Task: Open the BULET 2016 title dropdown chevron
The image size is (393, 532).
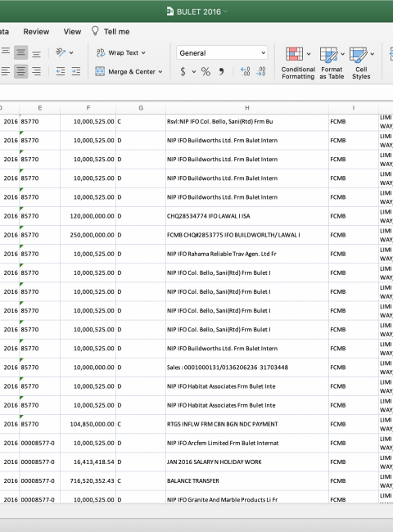Action: 225,11
